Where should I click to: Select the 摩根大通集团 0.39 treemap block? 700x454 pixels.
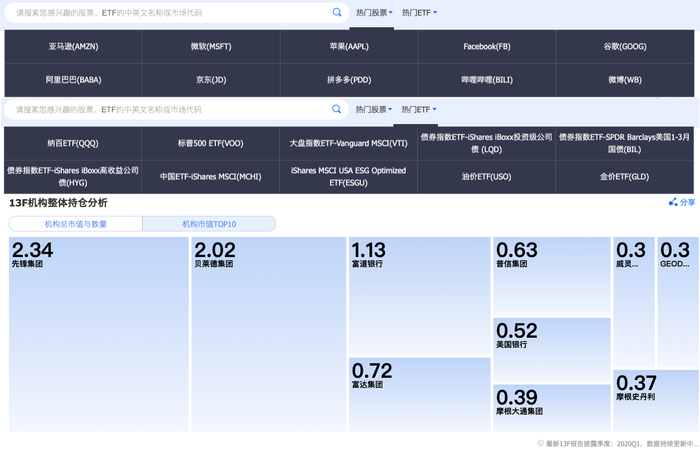pos(552,408)
